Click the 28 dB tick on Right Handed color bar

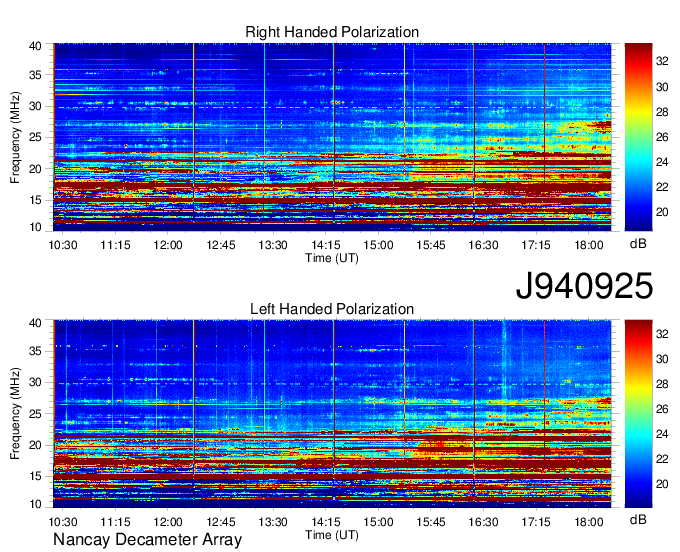pyautogui.click(x=662, y=112)
